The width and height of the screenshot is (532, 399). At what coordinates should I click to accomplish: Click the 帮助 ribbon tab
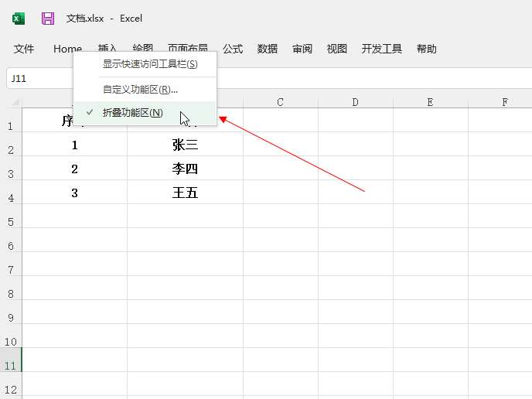coord(426,49)
